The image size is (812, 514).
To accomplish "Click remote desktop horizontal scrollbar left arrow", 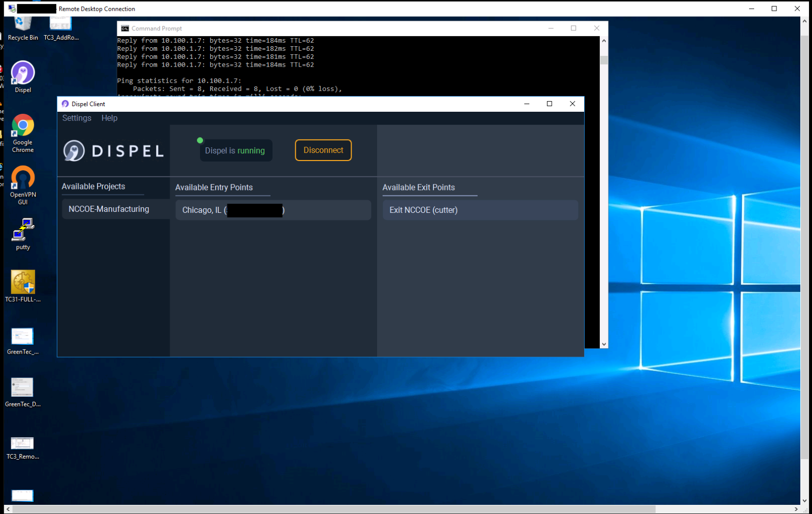I will coord(8,509).
